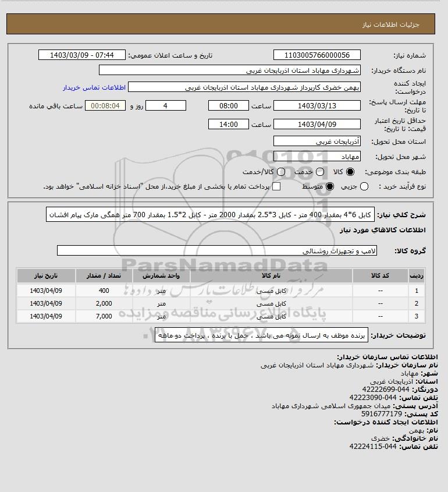The image size is (448, 492).
Task: Click کابل مسی in row 3
Action: [x=271, y=317]
